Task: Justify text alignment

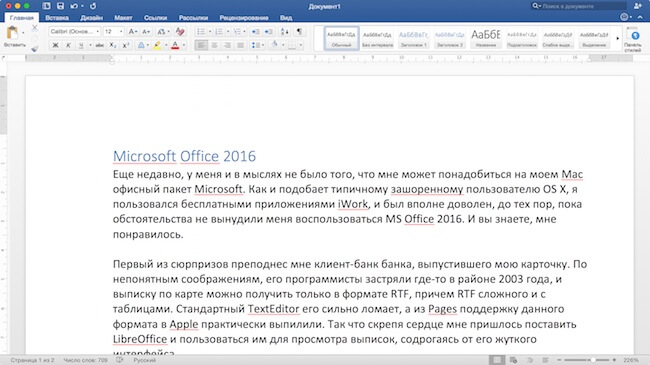Action: (x=240, y=45)
